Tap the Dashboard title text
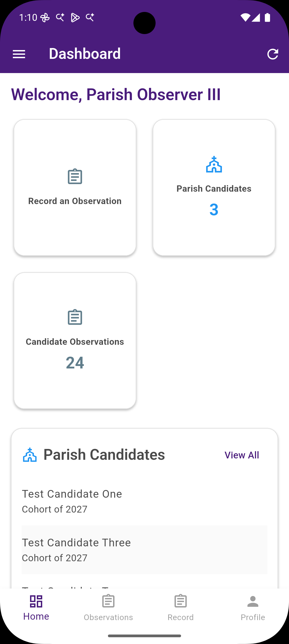Image resolution: width=289 pixels, height=644 pixels. coord(85,53)
